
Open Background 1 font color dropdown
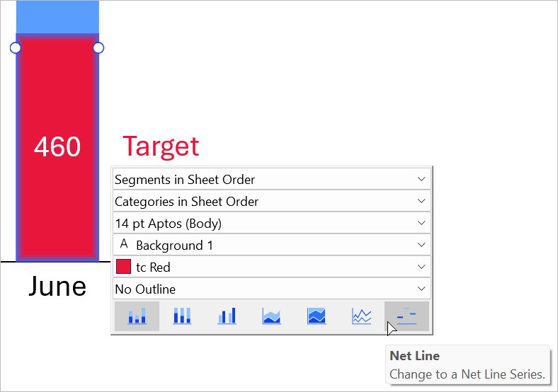pyautogui.click(x=272, y=246)
